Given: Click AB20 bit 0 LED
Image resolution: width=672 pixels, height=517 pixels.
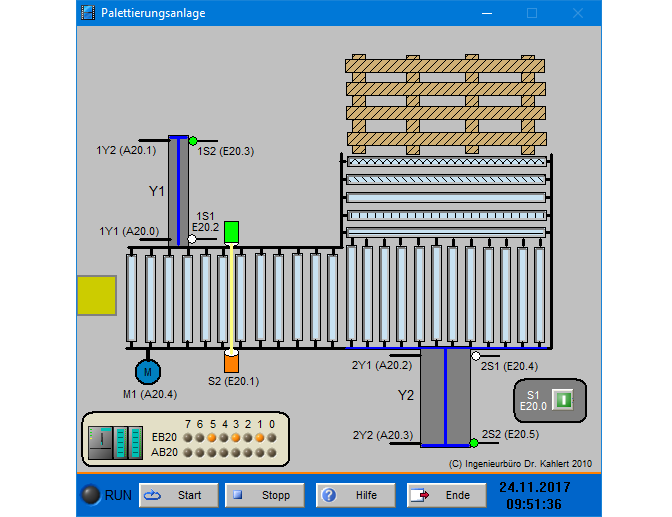Looking at the screenshot, I should point(272,452).
